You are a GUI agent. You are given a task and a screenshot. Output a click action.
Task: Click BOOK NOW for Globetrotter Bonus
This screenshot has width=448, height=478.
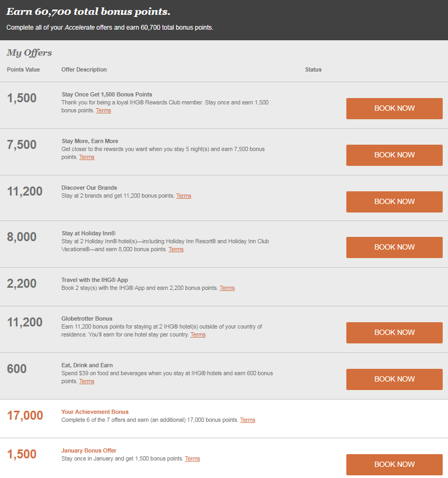[x=394, y=333]
